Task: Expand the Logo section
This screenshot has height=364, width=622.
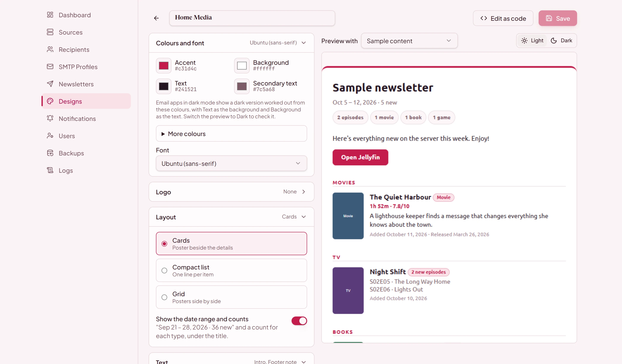Action: point(232,192)
